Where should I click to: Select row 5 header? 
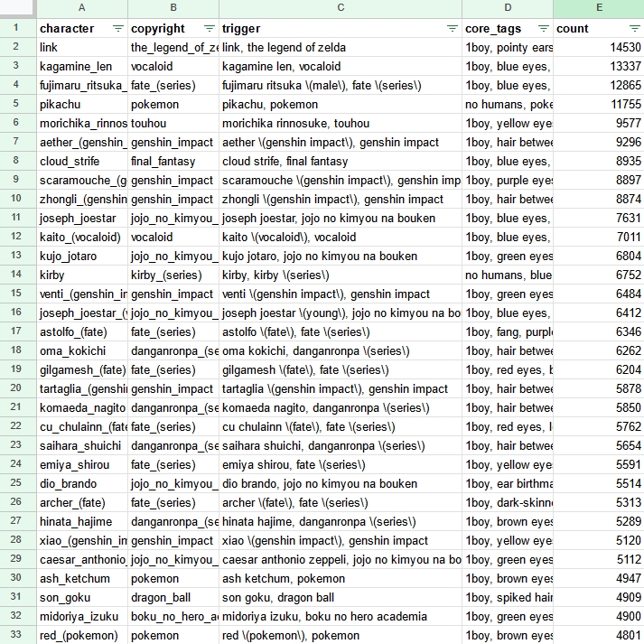[18, 105]
